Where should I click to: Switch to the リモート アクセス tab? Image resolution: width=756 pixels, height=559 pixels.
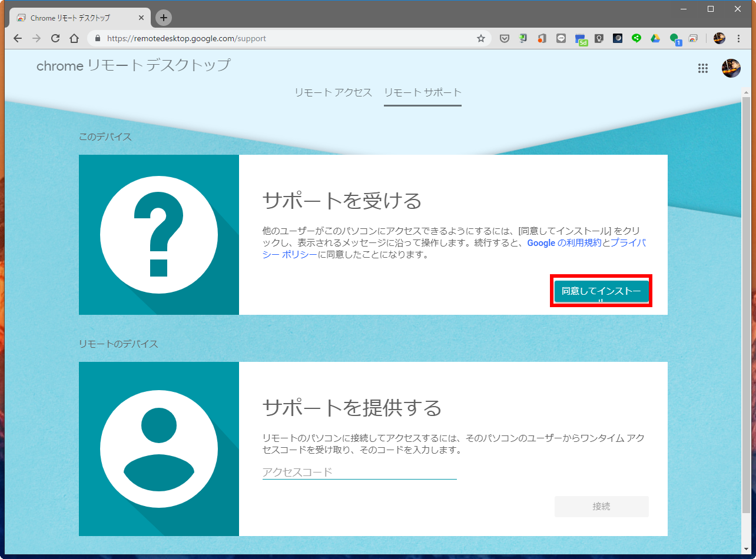[x=333, y=92]
